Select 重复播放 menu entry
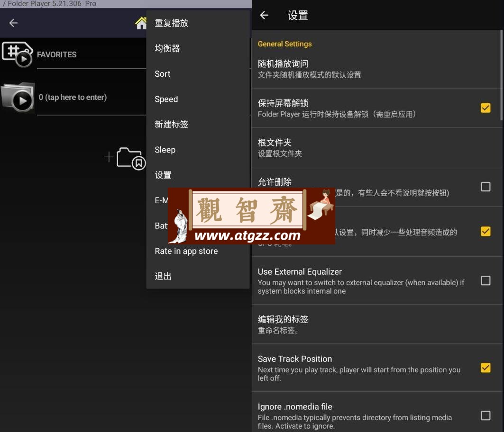Viewport: 504px width, 432px height. pyautogui.click(x=198, y=23)
